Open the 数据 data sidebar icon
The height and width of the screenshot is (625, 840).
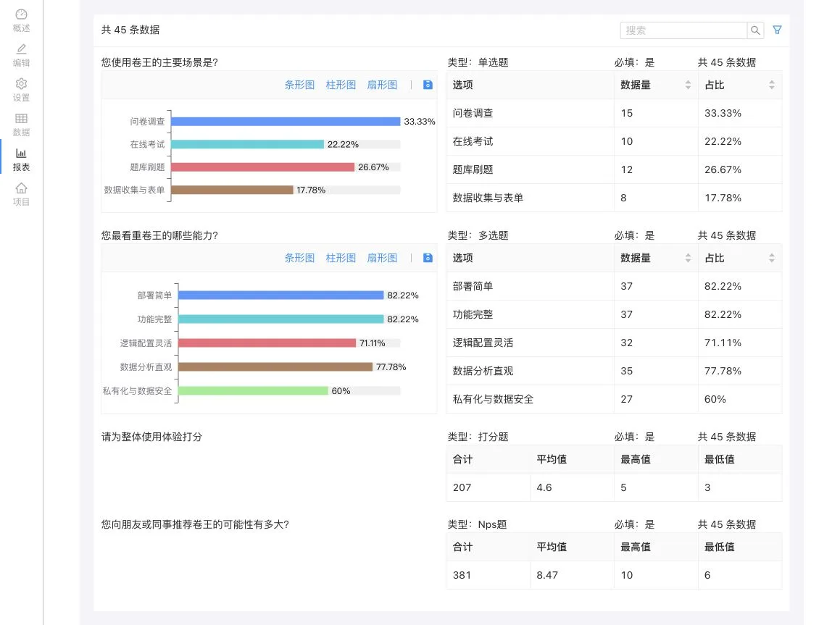coord(22,125)
